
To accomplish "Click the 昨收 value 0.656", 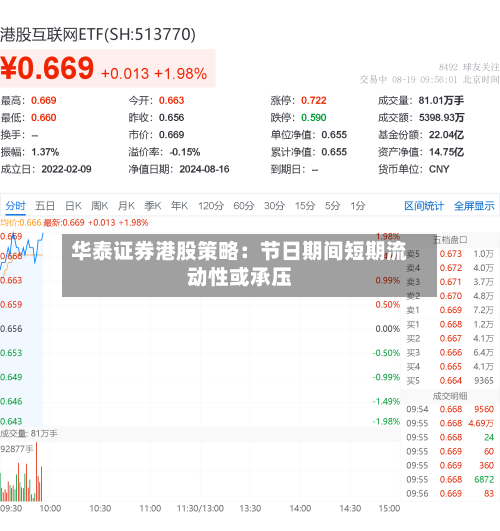I will 171,118.
